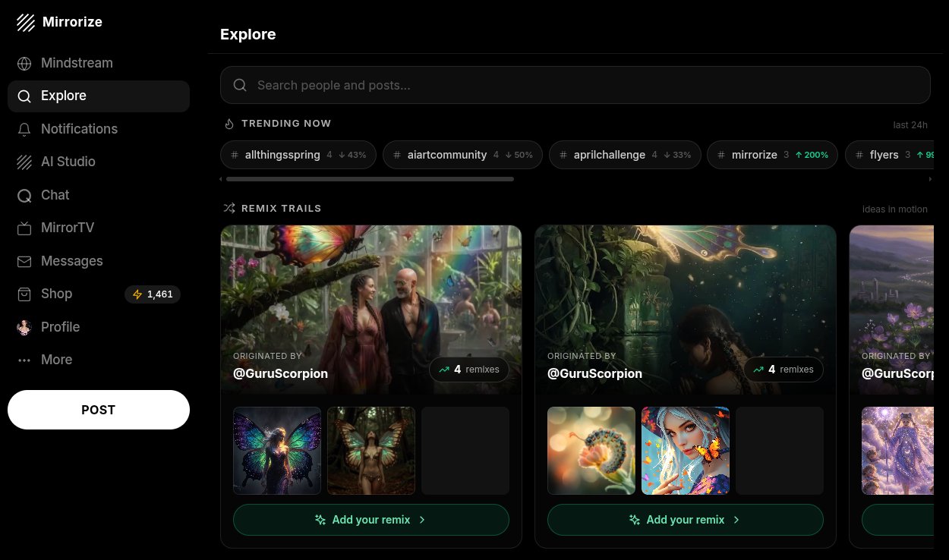This screenshot has height=560, width=949.
Task: Click the MirrorTV television icon
Action: pyautogui.click(x=24, y=228)
